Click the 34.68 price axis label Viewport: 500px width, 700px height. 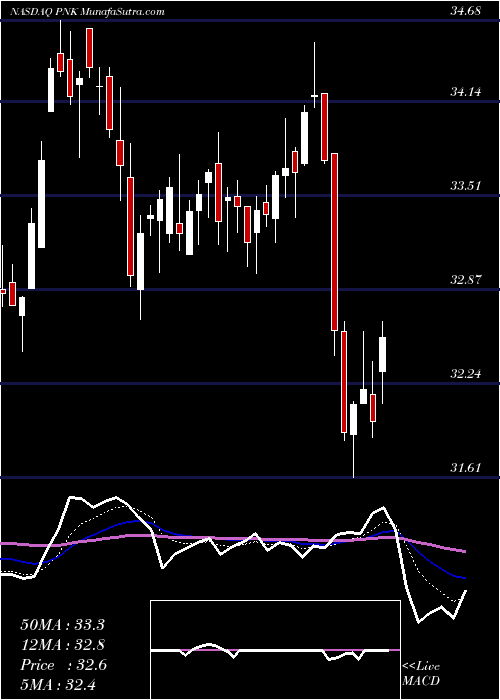[466, 11]
